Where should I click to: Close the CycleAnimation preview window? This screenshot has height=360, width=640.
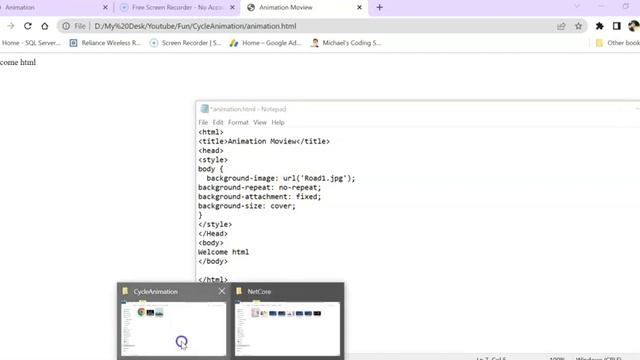(222, 291)
